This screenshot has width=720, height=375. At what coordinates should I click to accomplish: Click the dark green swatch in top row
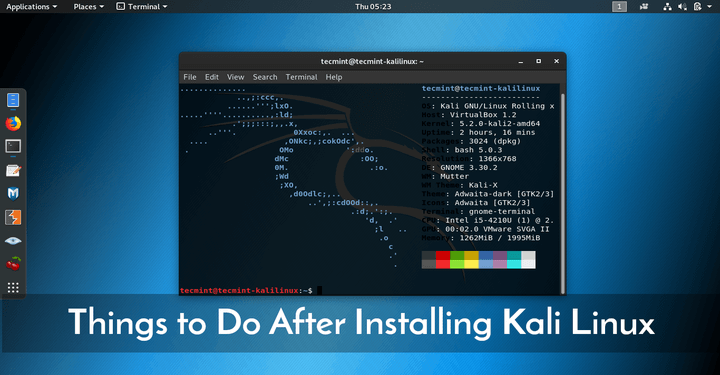[x=457, y=255]
